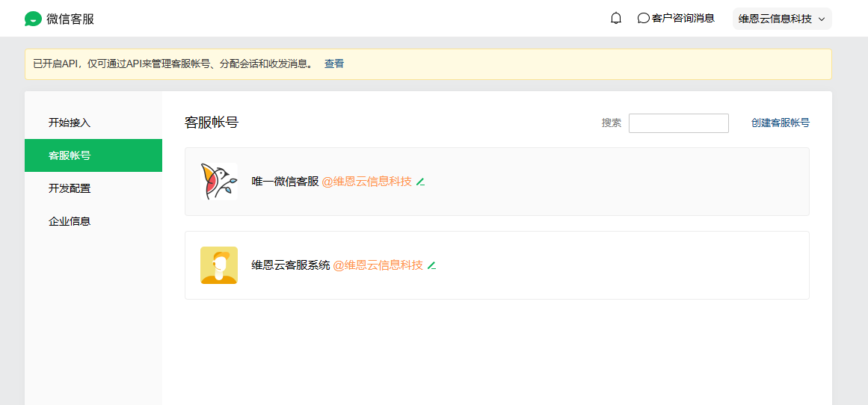Open the notifications bell
This screenshot has width=868, height=405.
click(x=615, y=18)
